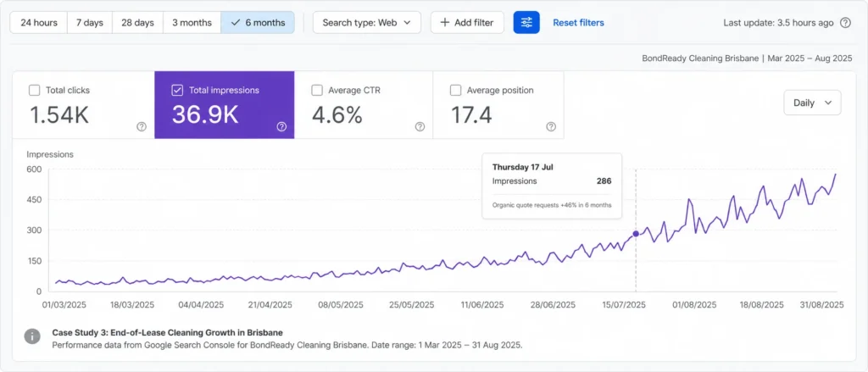Select the 24 hours range tab
Image resolution: width=868 pixels, height=372 pixels.
(39, 23)
